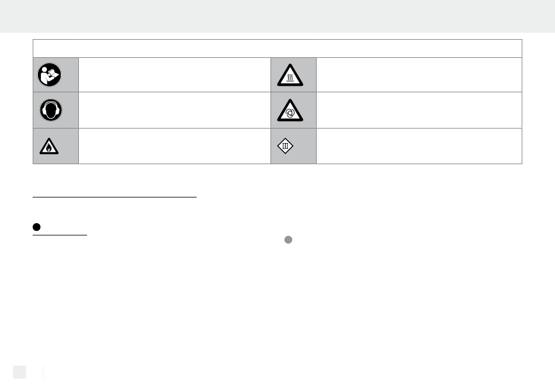Select the hot surface warning triangle
This screenshot has width=555, height=392.
pos(290,75)
